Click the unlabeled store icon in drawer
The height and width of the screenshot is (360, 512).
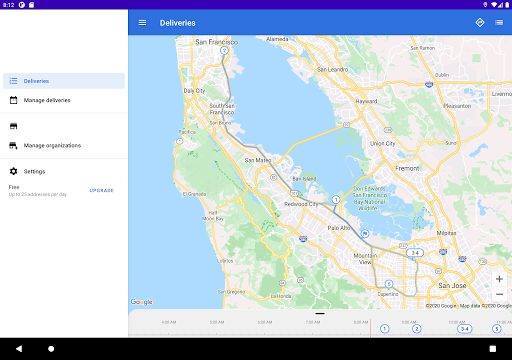point(13,126)
